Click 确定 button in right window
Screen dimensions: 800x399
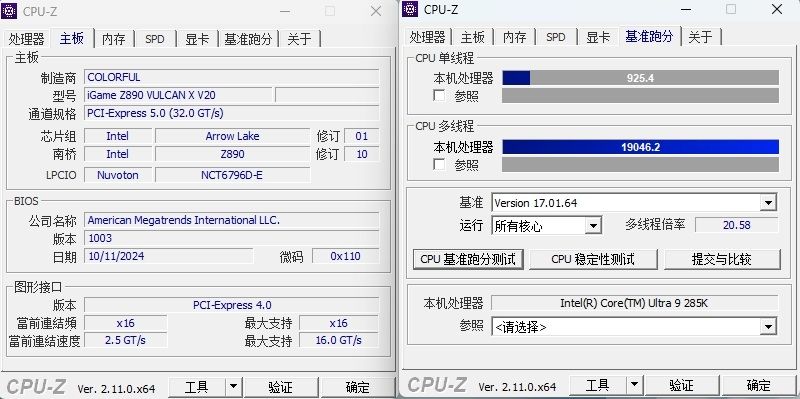pos(758,385)
